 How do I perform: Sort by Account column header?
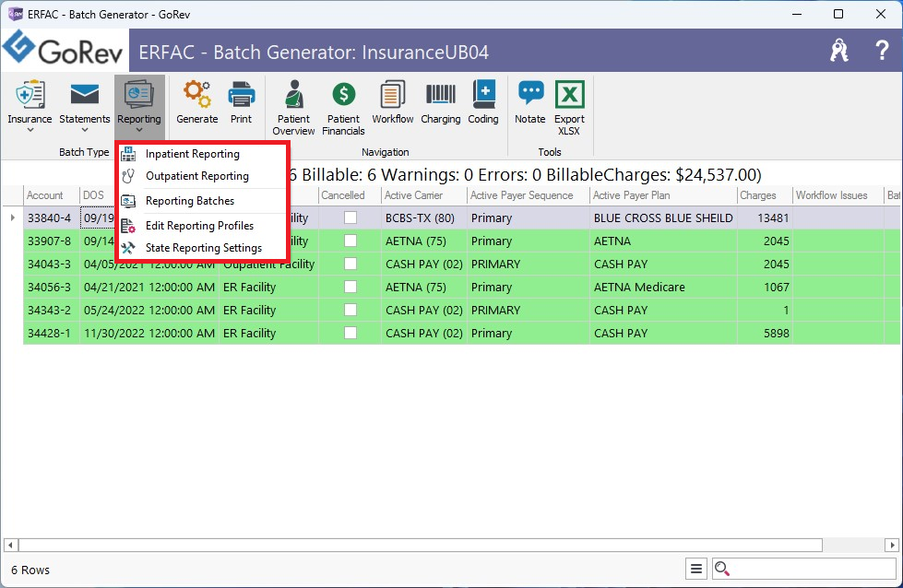(x=52, y=195)
